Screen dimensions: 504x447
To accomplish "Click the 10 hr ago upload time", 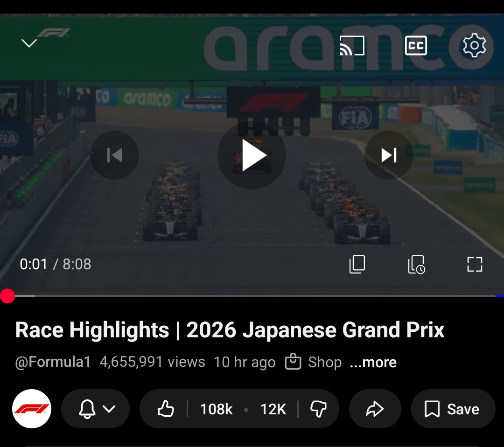I will [245, 362].
